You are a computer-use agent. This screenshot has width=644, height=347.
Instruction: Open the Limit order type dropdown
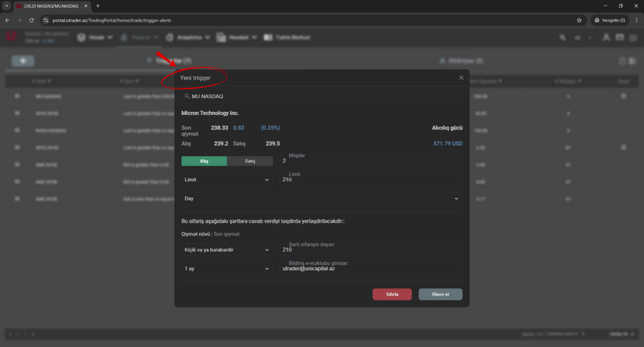tap(227, 180)
